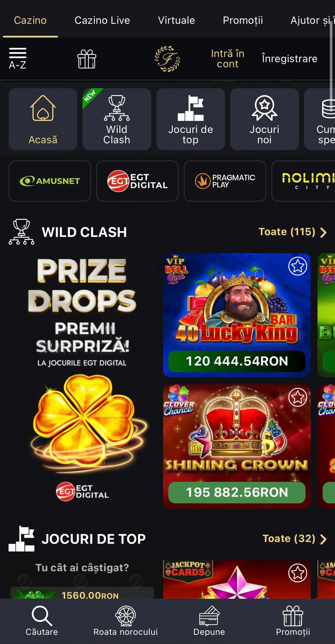Viewport: 335px width, 644px height.
Task: Expand Wild Clash Toate (115) list
Action: coord(293,232)
